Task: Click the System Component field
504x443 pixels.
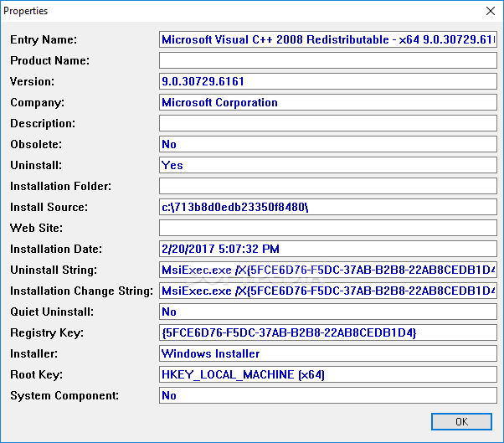Action: [328, 395]
